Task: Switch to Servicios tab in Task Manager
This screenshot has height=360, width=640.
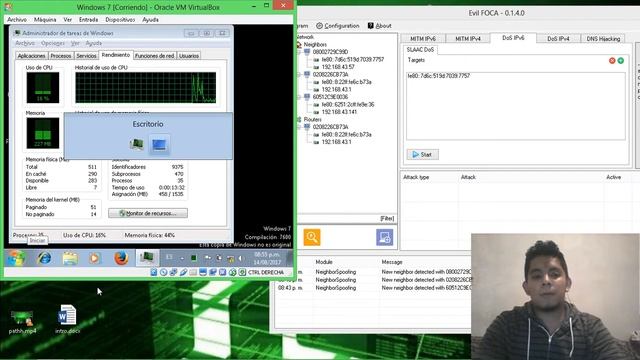Action: (x=86, y=56)
